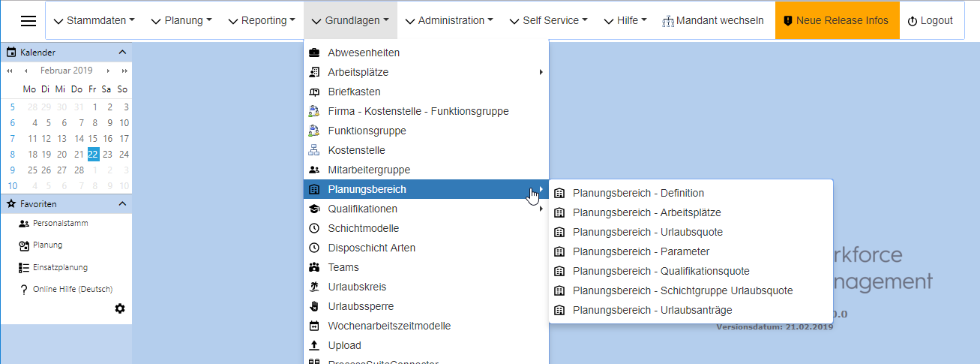This screenshot has width=980, height=364.
Task: Choose Planungsbereich - Arbeitsplätze submenu entry
Action: [647, 212]
